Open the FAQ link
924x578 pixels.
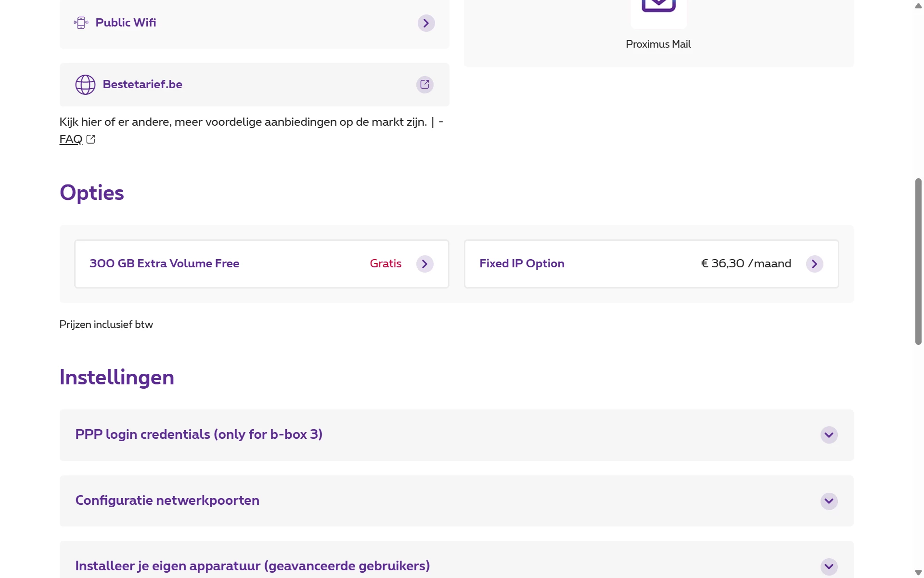(x=71, y=139)
